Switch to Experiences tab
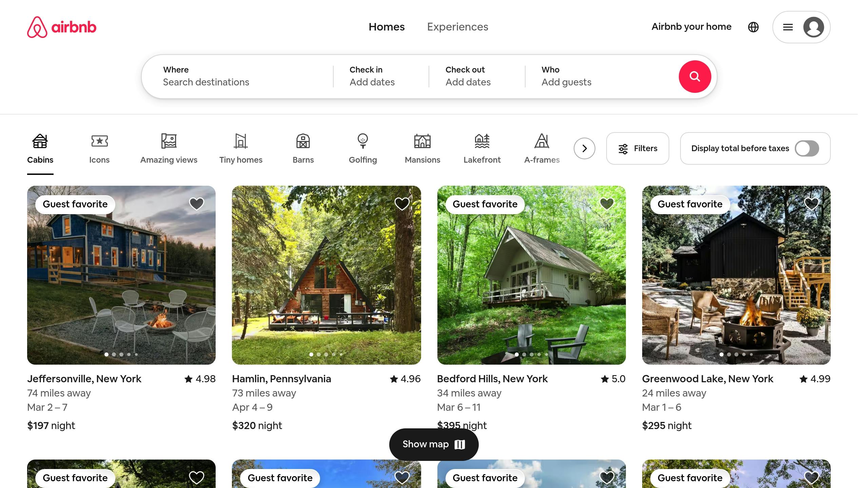This screenshot has height=488, width=868. (x=457, y=27)
